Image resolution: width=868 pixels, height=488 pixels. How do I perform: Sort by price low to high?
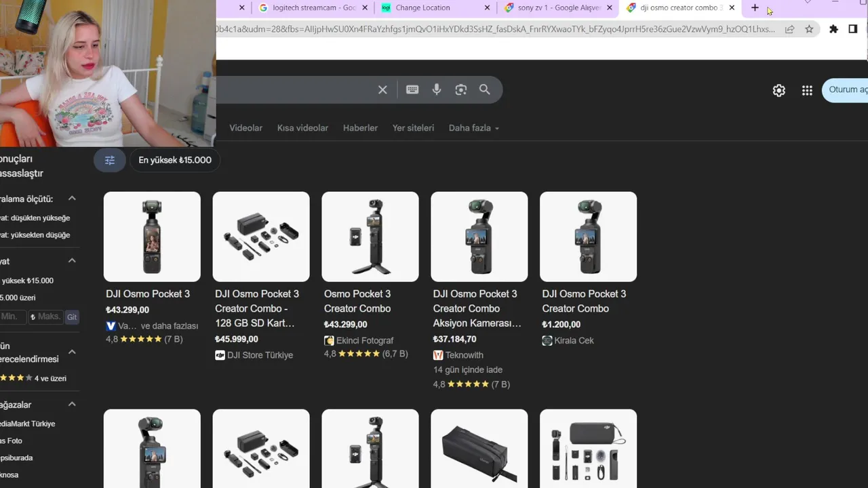[35, 218]
